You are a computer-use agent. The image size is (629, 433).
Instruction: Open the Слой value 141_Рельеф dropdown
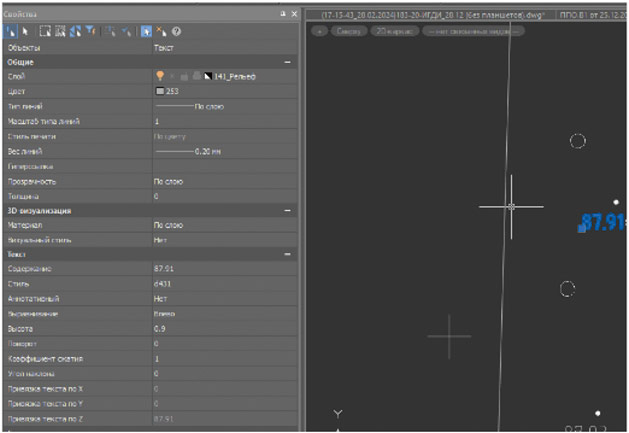tap(225, 76)
